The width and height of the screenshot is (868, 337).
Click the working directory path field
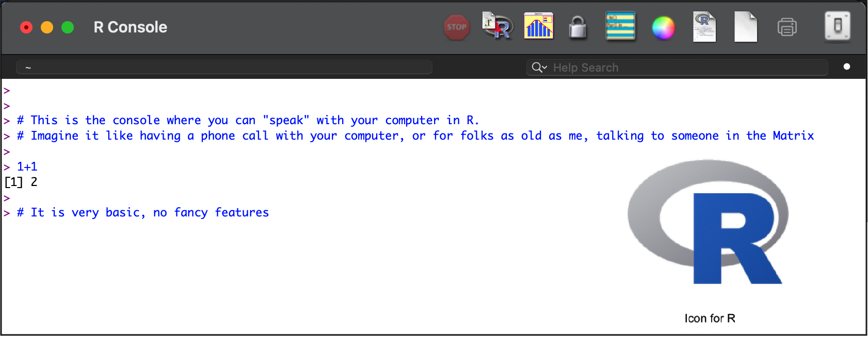pos(224,68)
